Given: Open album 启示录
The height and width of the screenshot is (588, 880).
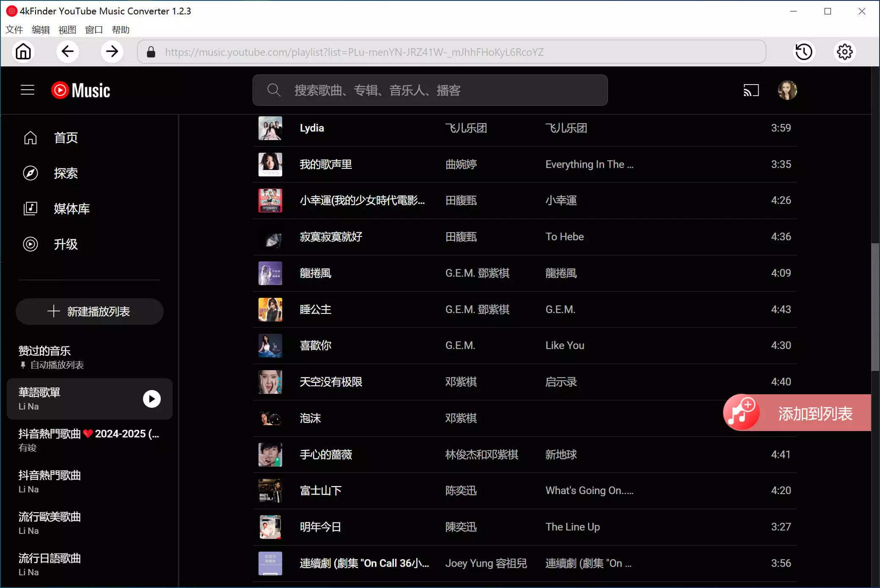Looking at the screenshot, I should (561, 382).
